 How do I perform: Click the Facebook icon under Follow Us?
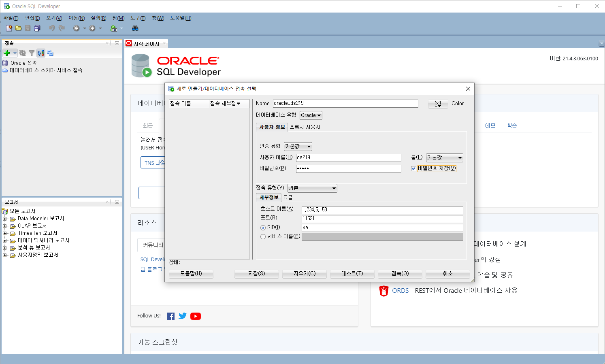pyautogui.click(x=171, y=316)
